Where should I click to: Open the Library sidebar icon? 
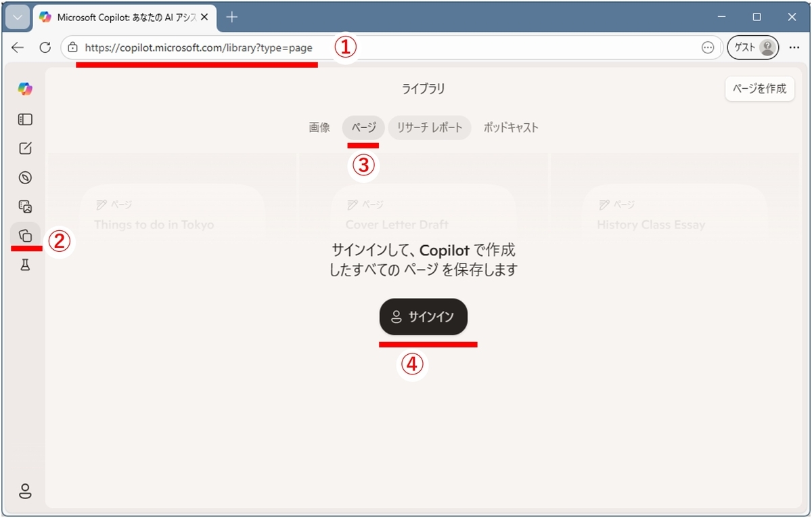[x=25, y=236]
